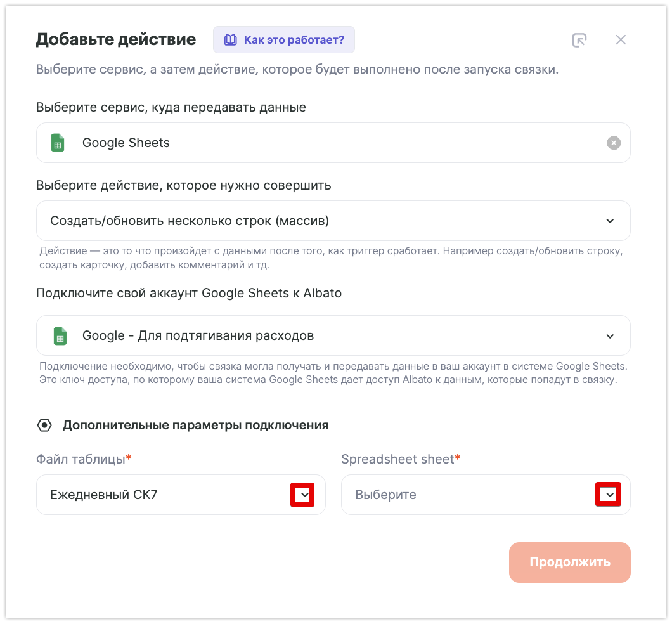
Task: Expand the action selection chevron
Action: [610, 221]
